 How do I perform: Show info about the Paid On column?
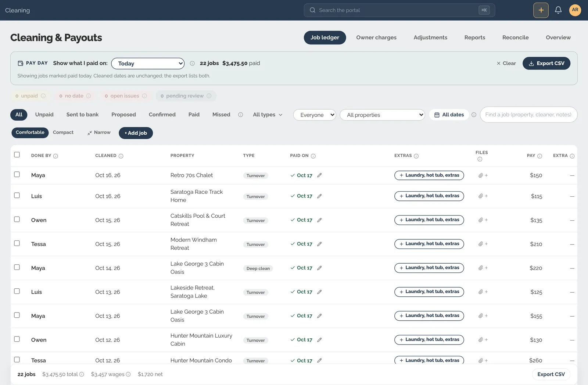point(313,156)
